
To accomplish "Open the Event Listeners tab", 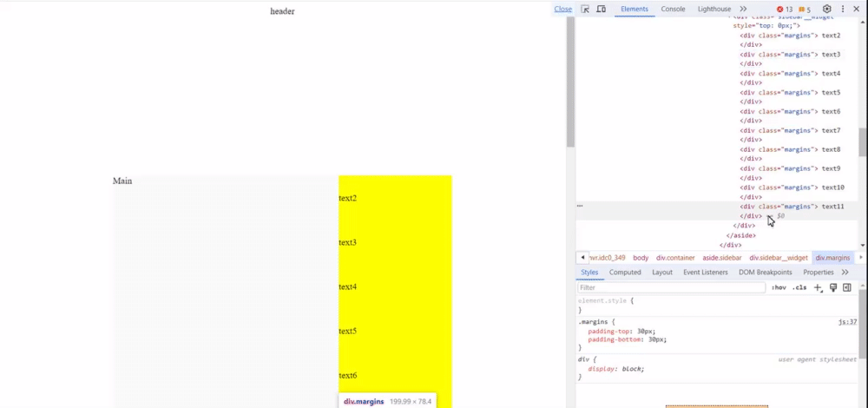I will point(705,273).
